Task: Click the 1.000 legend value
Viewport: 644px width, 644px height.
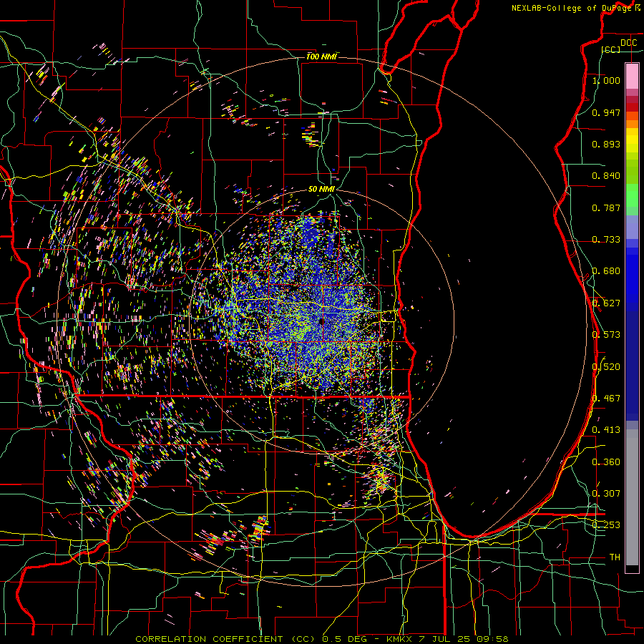Action: pos(606,80)
